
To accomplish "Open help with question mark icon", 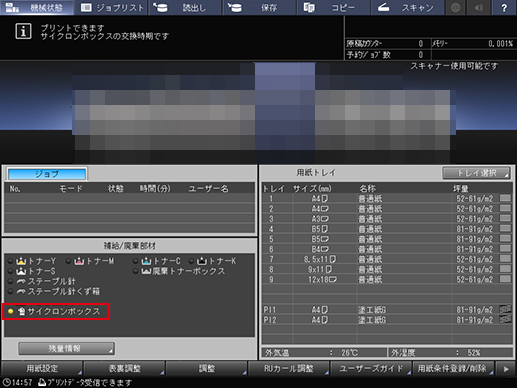I will tap(504, 7).
